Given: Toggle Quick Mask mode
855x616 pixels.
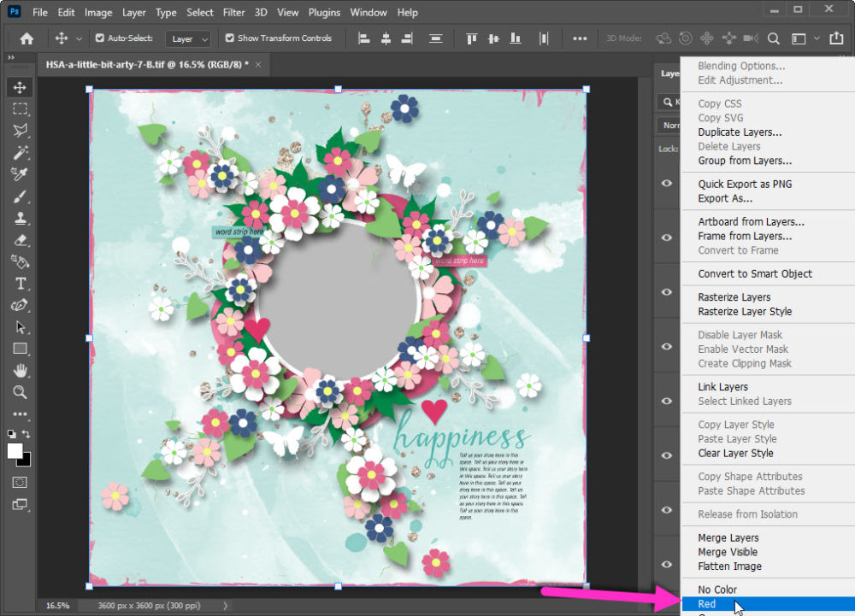Looking at the screenshot, I should click(x=20, y=483).
